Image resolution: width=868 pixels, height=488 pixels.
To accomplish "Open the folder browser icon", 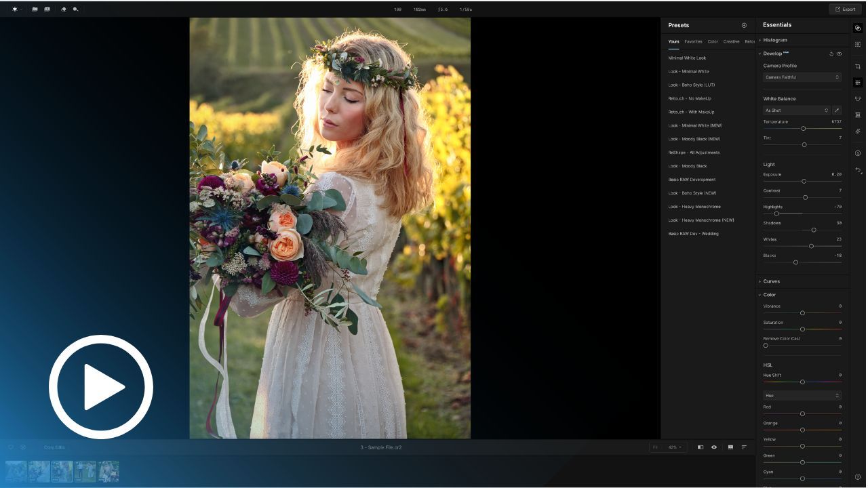I will (35, 9).
